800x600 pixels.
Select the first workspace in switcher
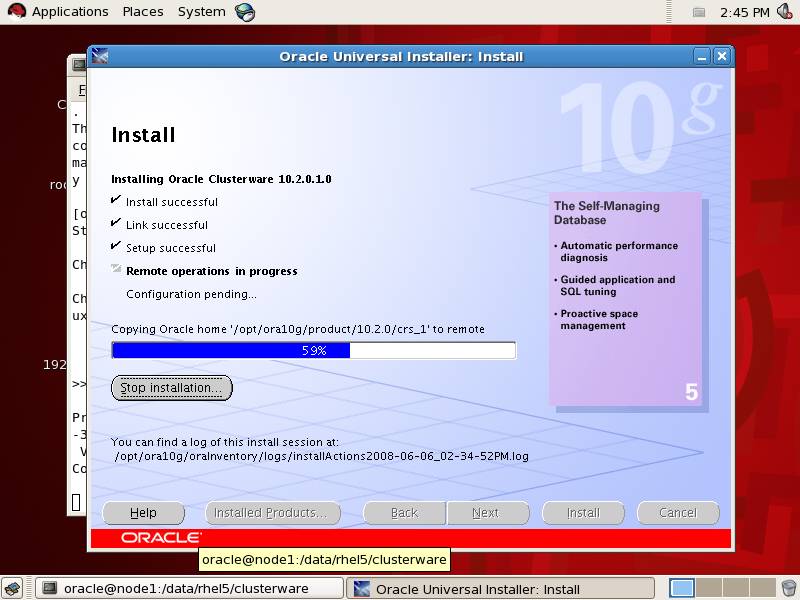pos(682,588)
